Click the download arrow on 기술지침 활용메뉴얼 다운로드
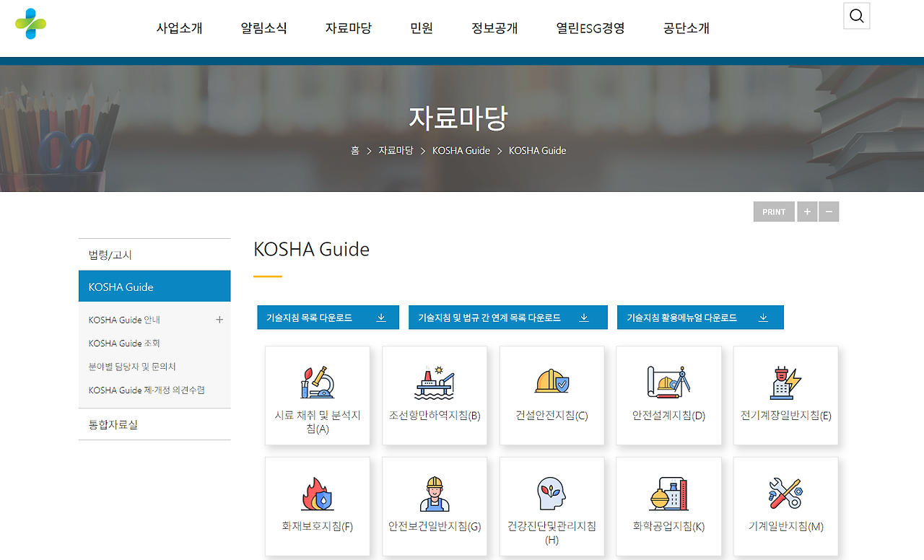 763,317
